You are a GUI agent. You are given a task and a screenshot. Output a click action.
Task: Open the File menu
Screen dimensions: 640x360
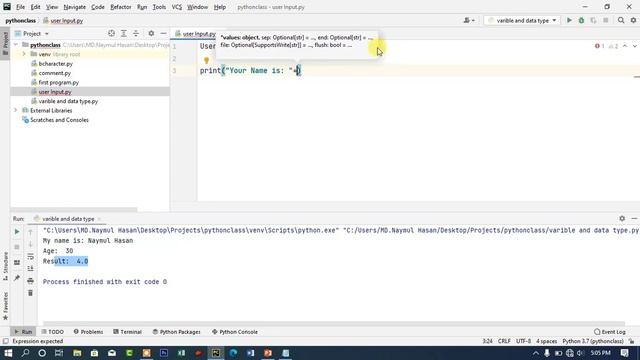click(x=20, y=7)
